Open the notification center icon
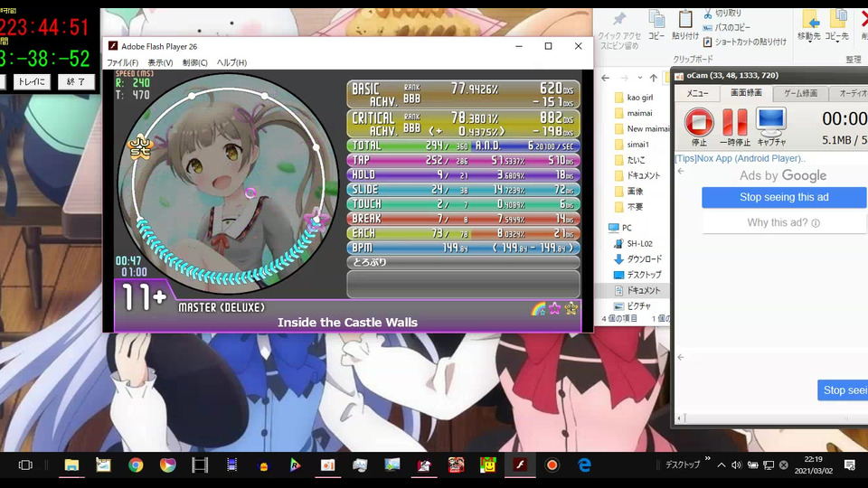Viewport: 868px width, 488px height. (850, 465)
